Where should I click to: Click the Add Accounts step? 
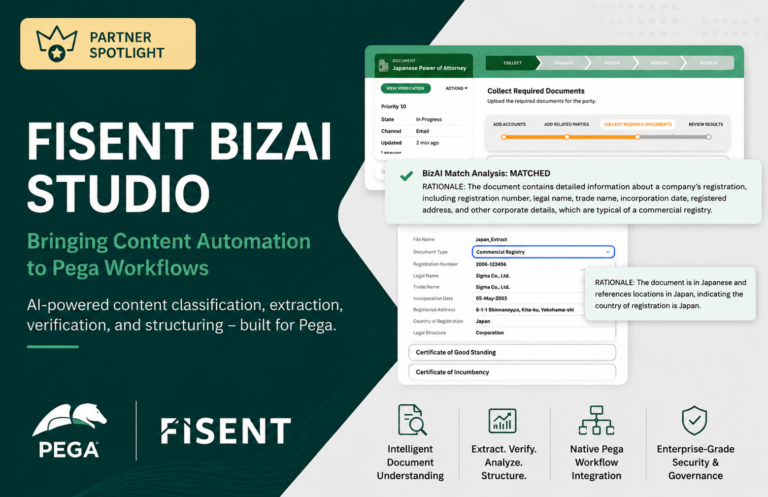(x=509, y=124)
